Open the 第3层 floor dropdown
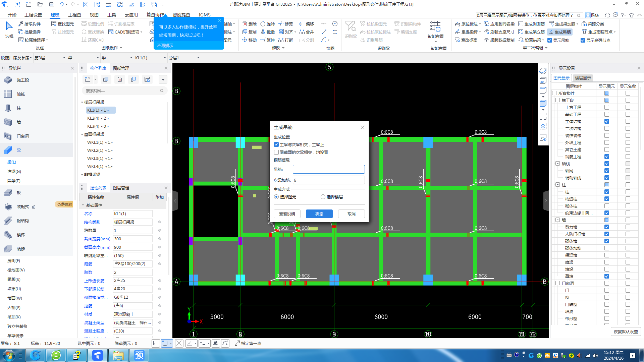Viewport: 644px width, 362px height. (x=50, y=58)
